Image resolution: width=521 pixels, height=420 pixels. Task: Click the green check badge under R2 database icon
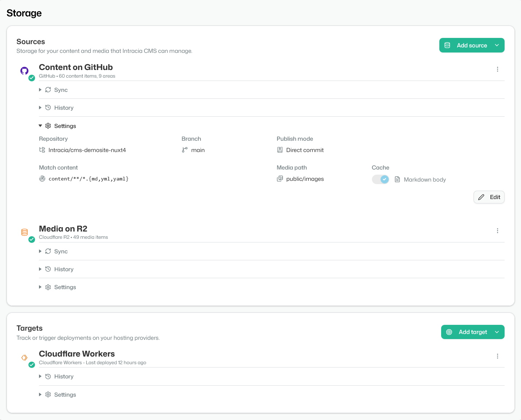click(32, 239)
